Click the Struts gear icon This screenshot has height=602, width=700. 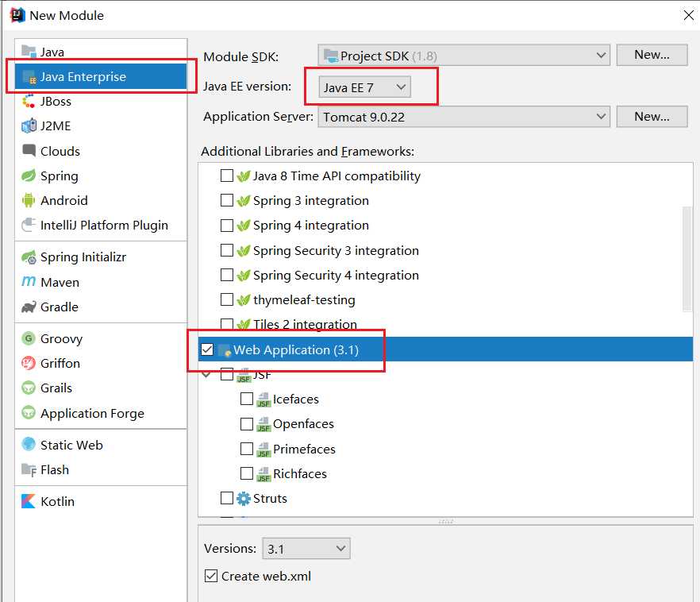point(244,499)
